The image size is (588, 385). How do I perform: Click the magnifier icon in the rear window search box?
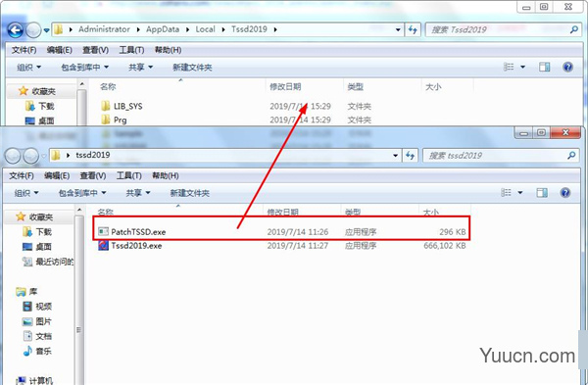click(x=573, y=29)
